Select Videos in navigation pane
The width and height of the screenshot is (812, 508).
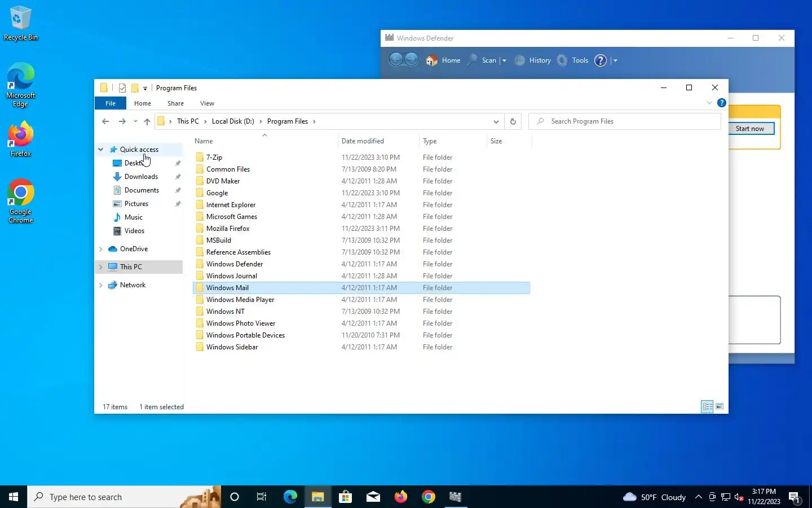(134, 231)
